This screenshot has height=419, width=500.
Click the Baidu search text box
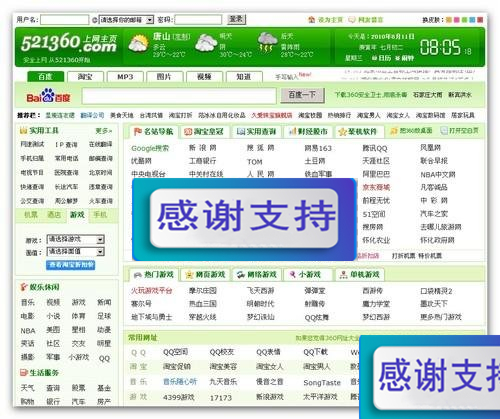[x=179, y=96]
